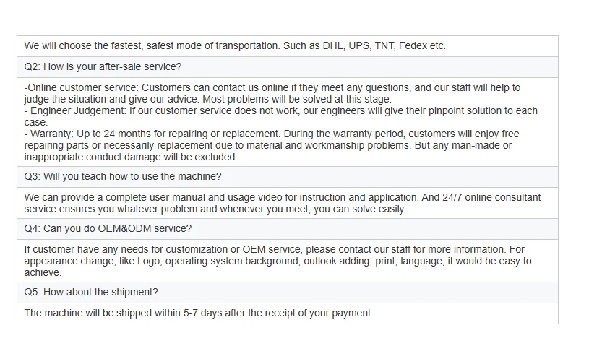Click the shipped within 5-7 days answer
The image size is (589, 364).
coord(199,313)
